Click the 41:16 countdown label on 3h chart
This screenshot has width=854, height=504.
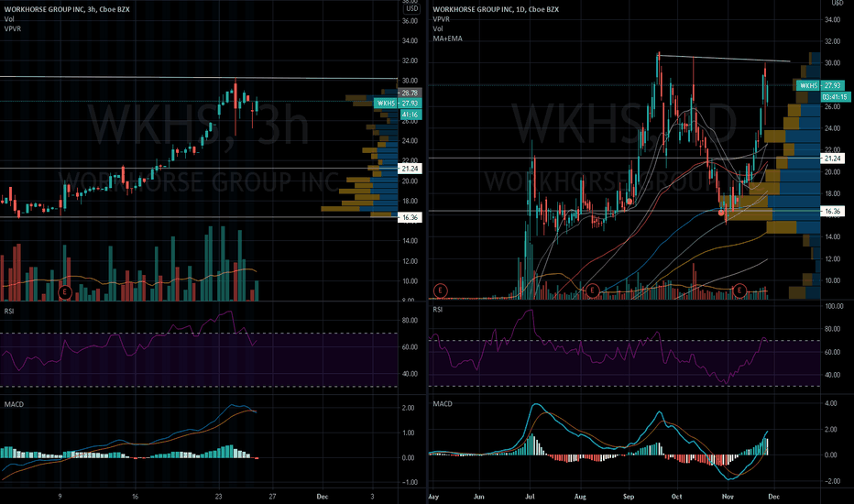411,115
